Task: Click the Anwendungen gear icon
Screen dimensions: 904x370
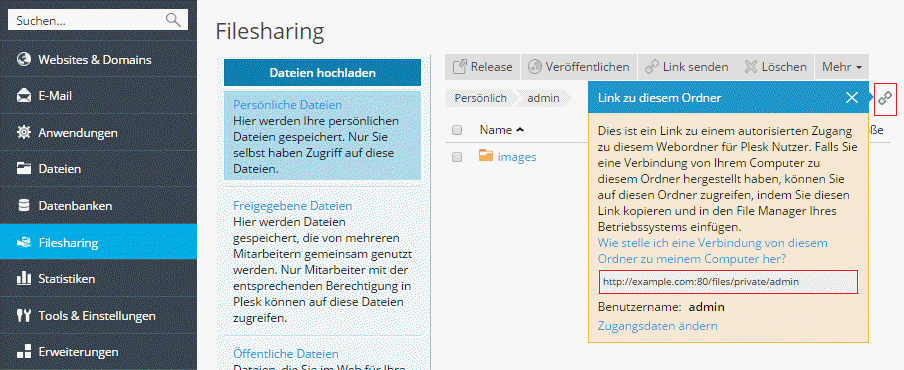Action: coord(24,133)
